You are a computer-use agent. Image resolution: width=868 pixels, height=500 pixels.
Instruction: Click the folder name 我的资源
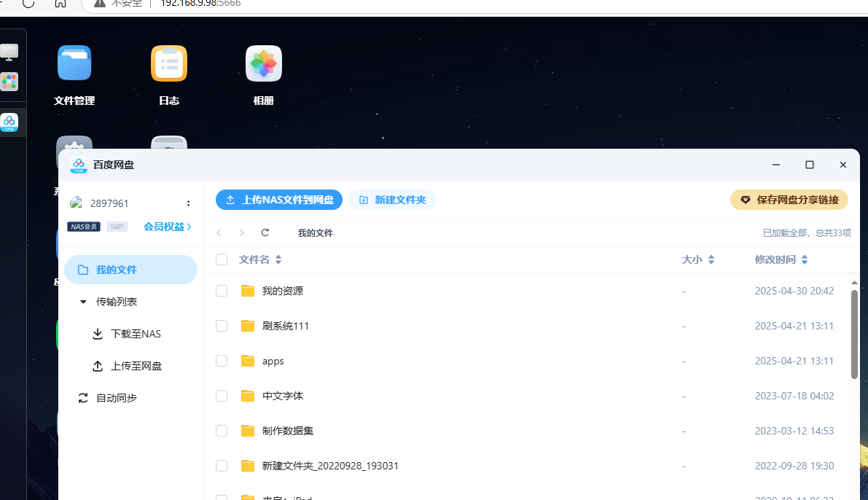[x=283, y=291]
